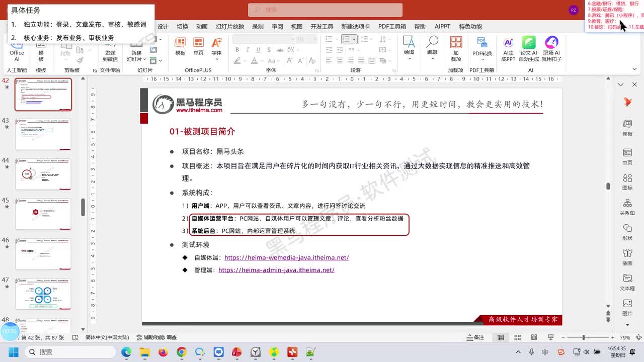The image size is (644, 362).
Task: Open the 自媒体端 heima-wemedia link
Action: pyautogui.click(x=286, y=257)
